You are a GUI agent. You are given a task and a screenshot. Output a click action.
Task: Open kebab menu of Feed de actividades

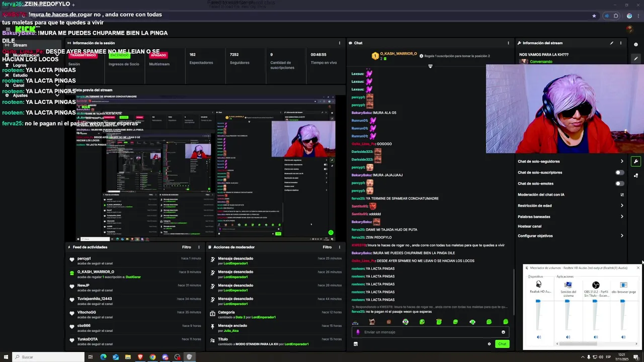[x=199, y=247]
